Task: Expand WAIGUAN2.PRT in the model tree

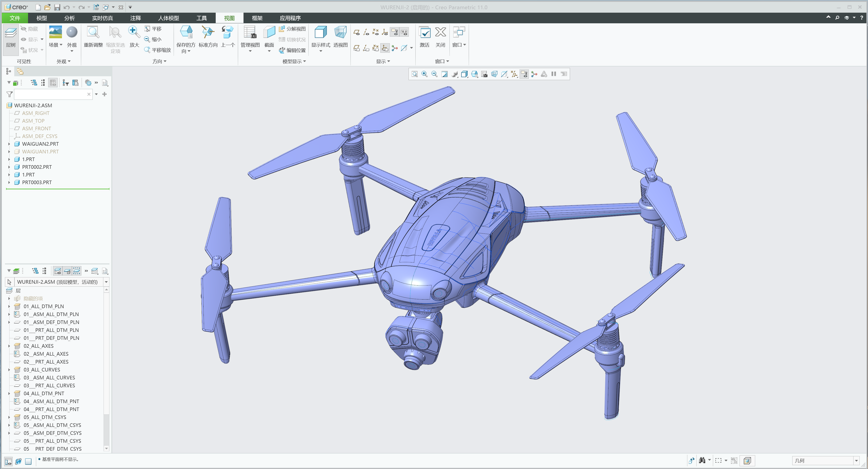Action: coord(9,144)
